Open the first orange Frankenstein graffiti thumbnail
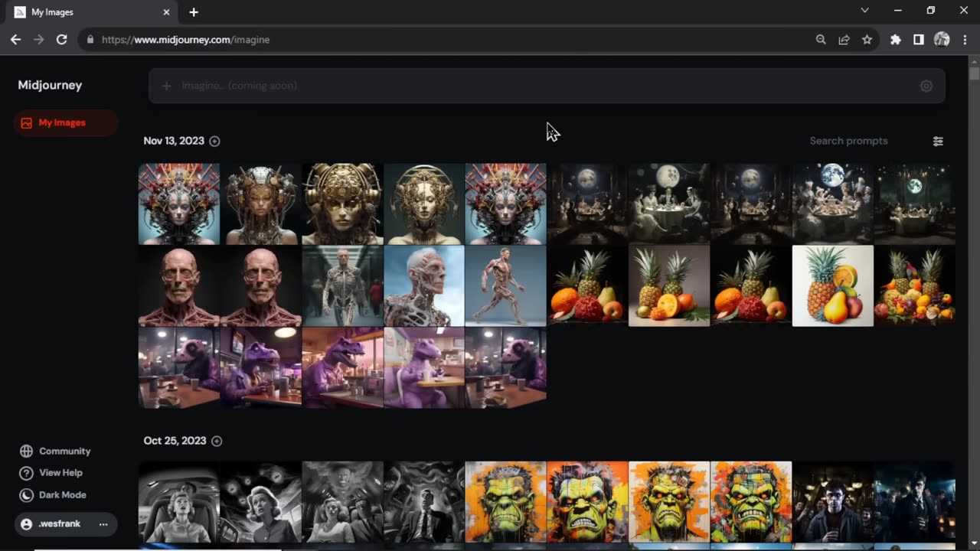This screenshot has height=551, width=980. point(505,502)
